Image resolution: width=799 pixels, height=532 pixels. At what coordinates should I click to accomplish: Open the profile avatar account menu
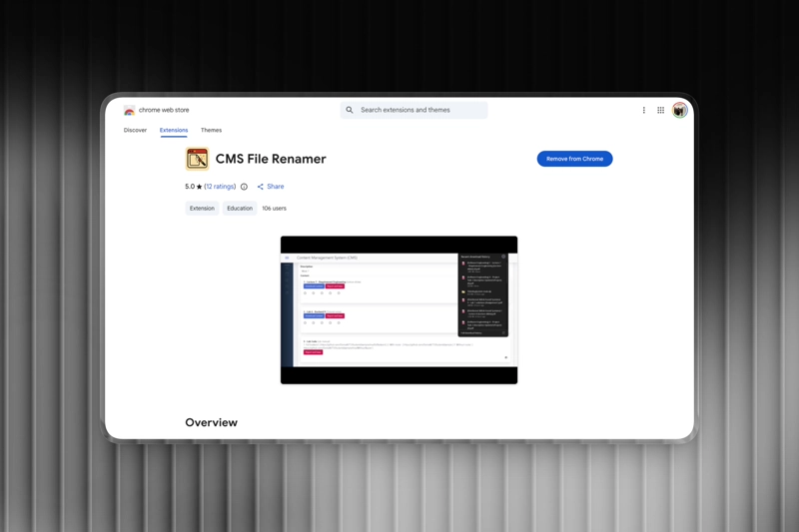click(680, 110)
